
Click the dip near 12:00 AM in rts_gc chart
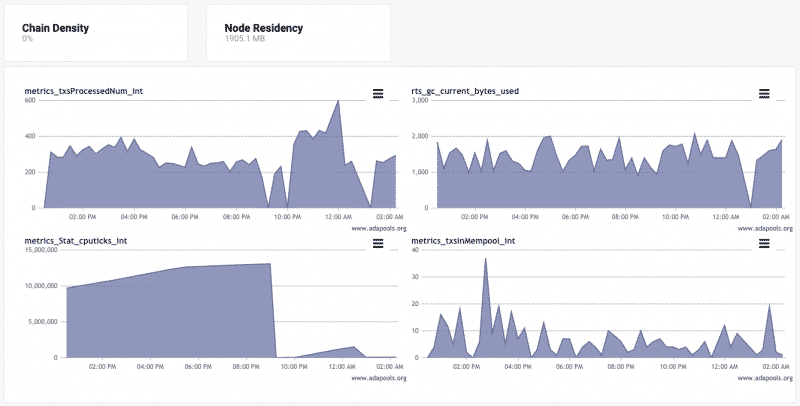tap(751, 205)
